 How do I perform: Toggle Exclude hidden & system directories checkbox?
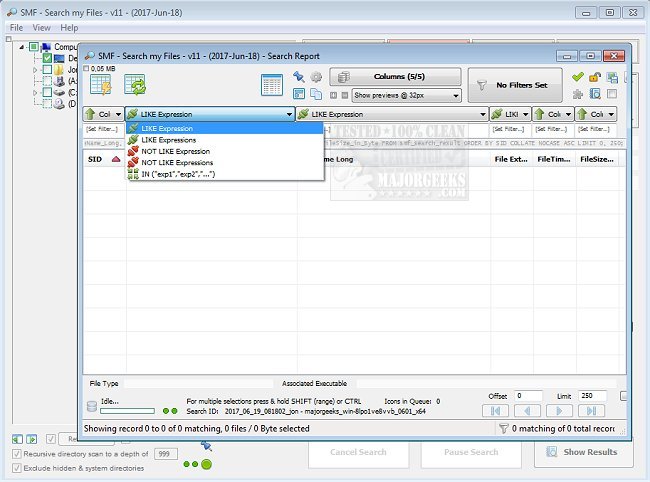[x=17, y=468]
